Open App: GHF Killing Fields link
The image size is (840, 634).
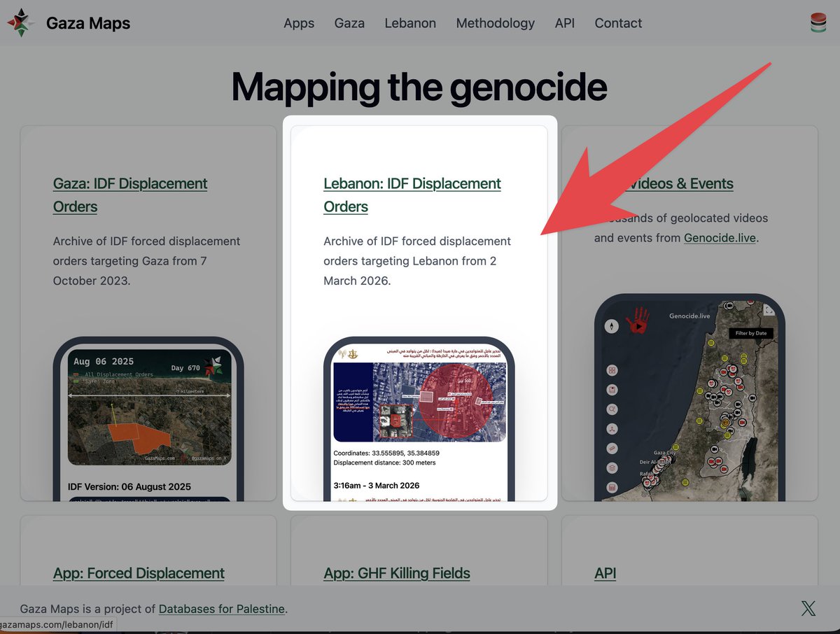coord(397,573)
